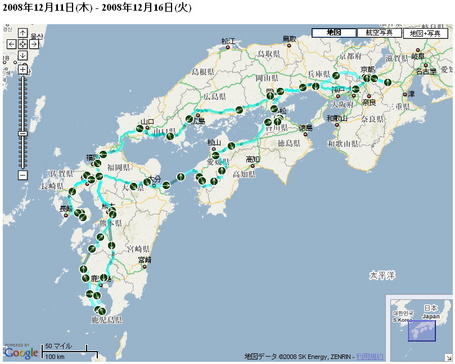Select the marker between 広島県 and 岡山県 on coast route
455x364 pixels.
point(239,109)
